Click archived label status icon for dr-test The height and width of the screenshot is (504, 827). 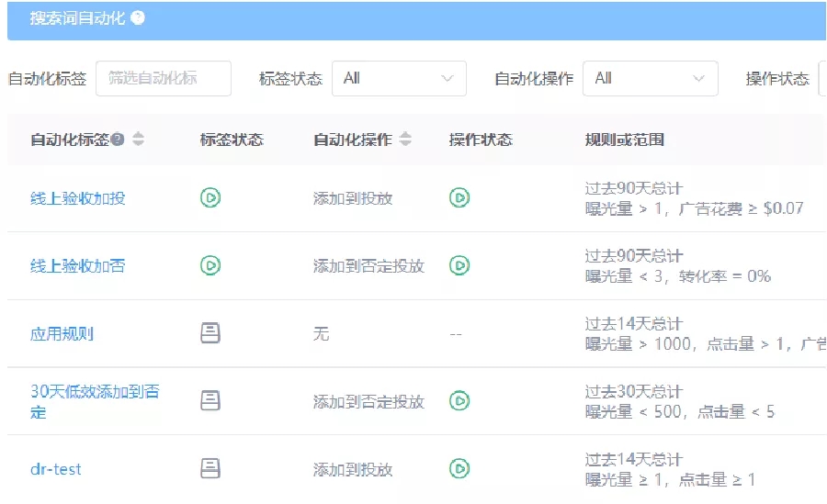(210, 468)
